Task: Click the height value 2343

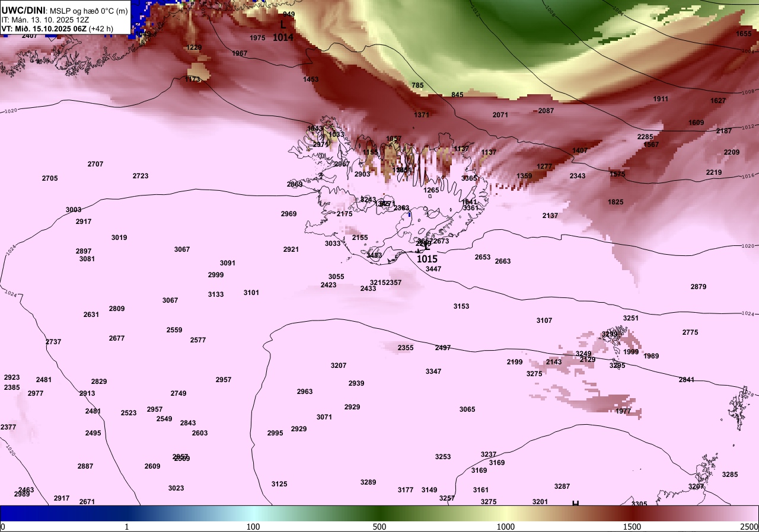Action: tap(578, 176)
